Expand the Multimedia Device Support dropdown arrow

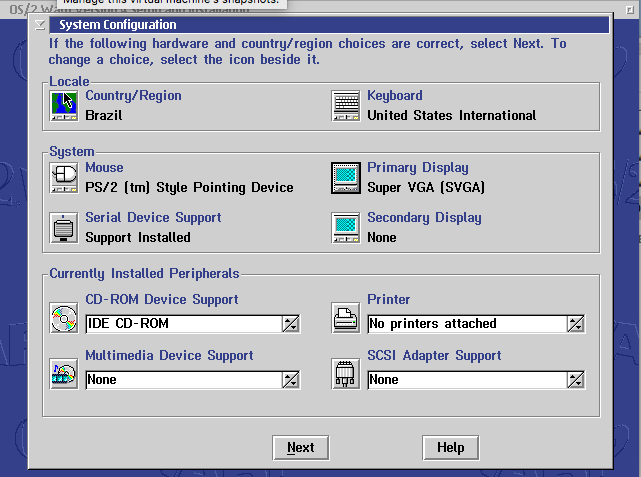290,379
